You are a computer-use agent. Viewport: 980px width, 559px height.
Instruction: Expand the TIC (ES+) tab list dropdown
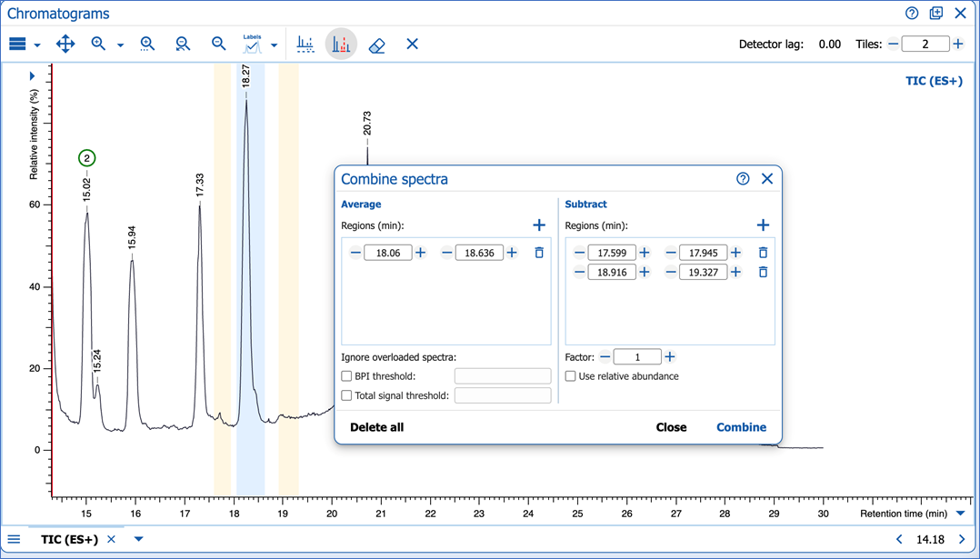tap(139, 539)
